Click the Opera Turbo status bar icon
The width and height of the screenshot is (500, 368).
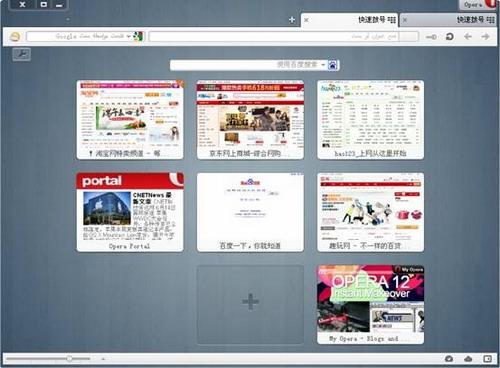pos(449,359)
